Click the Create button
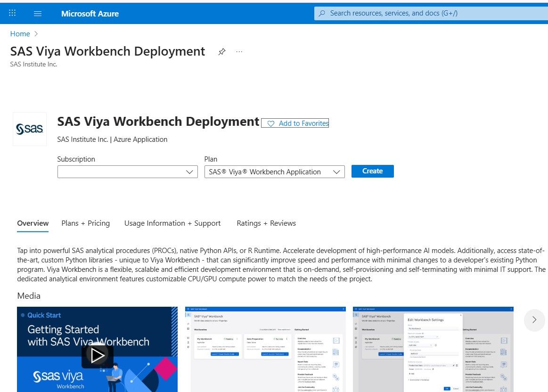 372,171
